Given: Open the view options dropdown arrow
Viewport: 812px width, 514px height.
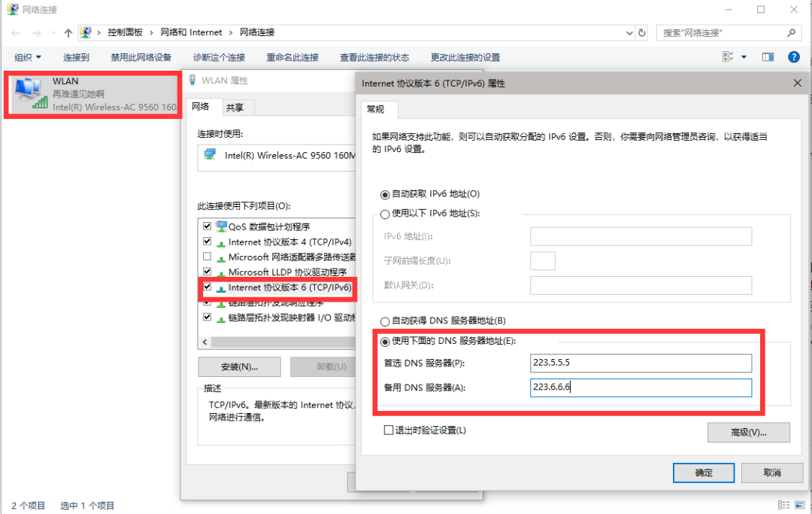Looking at the screenshot, I should [x=743, y=57].
